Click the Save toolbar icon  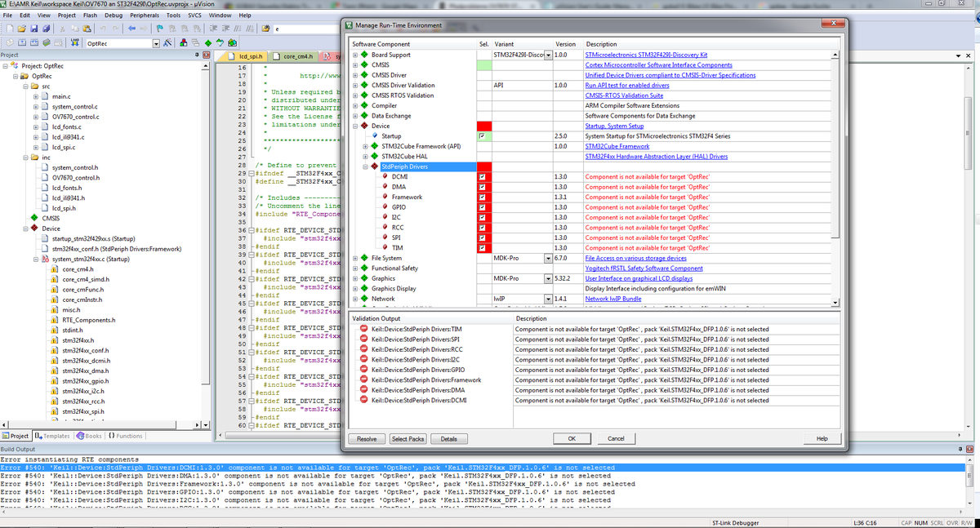(x=34, y=29)
